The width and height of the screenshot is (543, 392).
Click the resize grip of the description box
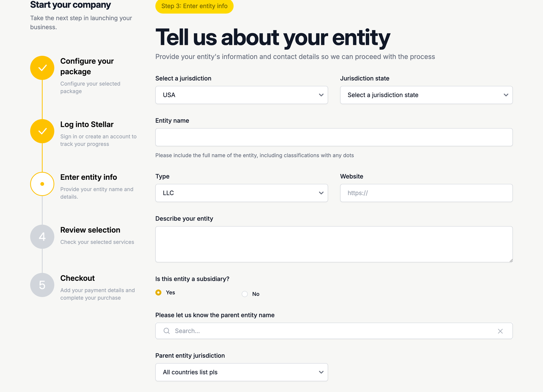click(511, 260)
